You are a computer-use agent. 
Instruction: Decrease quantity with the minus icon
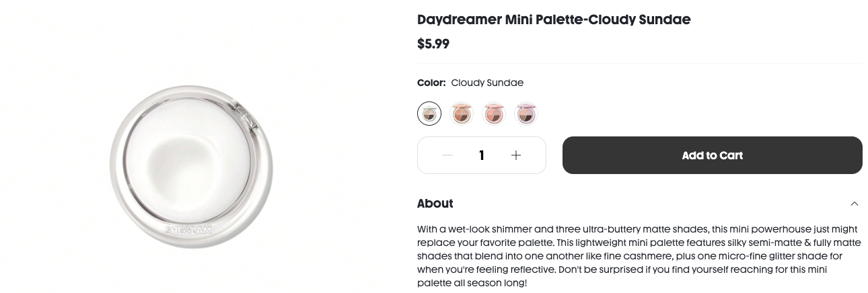tap(447, 155)
